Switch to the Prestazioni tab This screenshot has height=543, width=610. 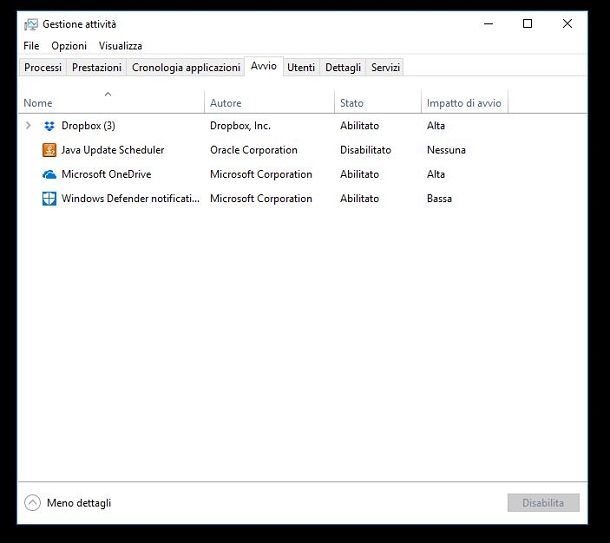(96, 68)
